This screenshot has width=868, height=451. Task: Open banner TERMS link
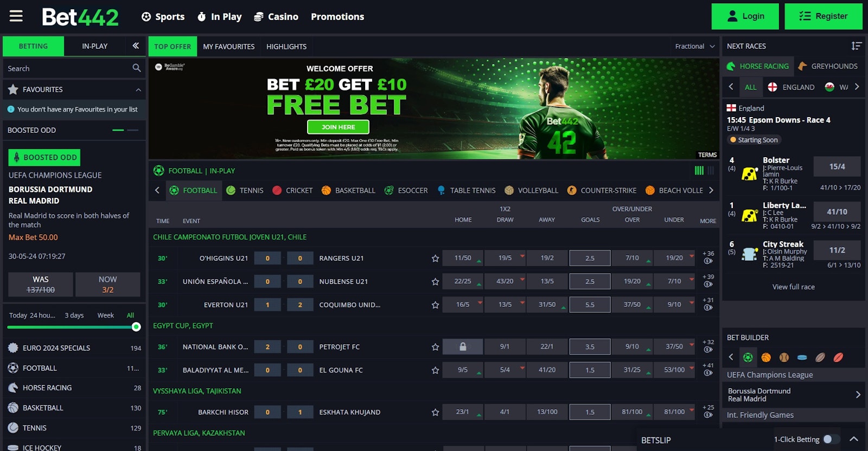[x=707, y=155]
